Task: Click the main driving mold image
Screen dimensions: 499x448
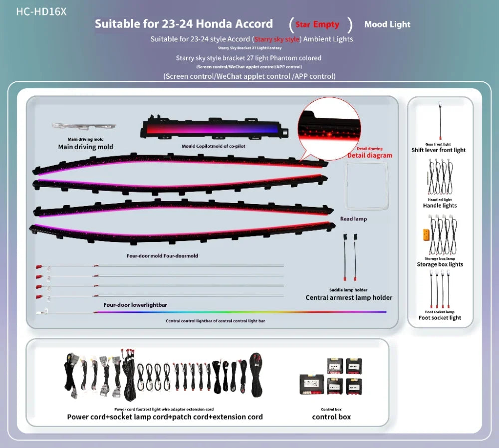Action: [84, 127]
